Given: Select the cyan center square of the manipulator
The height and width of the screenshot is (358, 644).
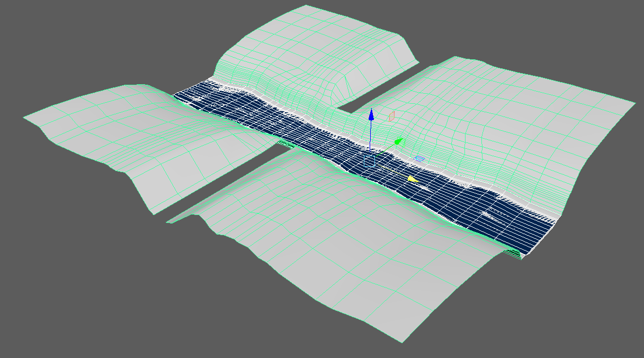Looking at the screenshot, I should click(x=370, y=160).
